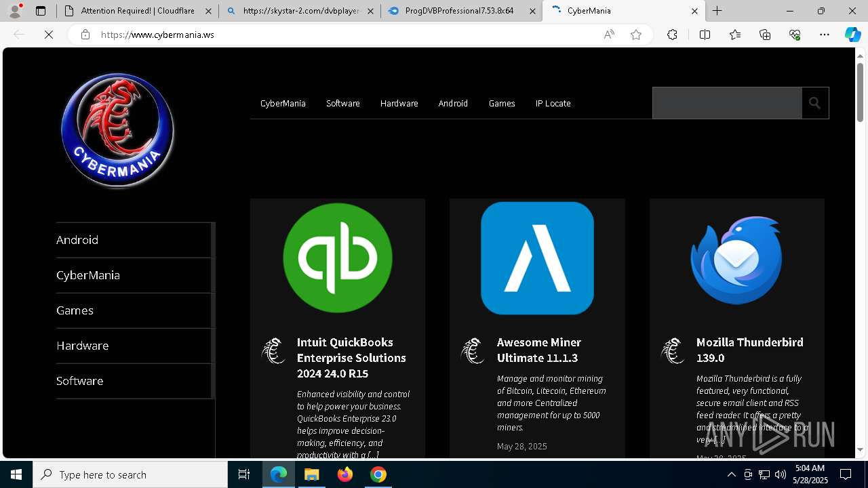Screen dimensions: 868x488
Task: Open Games in top navigation
Action: coord(502,103)
